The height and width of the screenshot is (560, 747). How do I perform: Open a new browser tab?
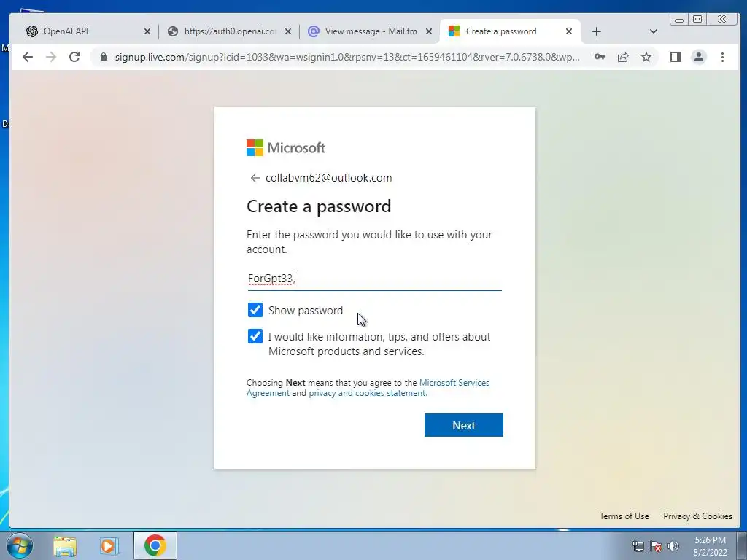(597, 31)
